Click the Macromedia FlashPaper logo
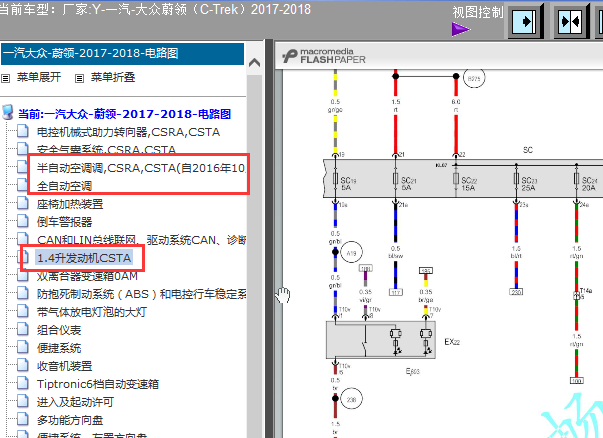Image resolution: width=603 pixels, height=438 pixels. point(324,56)
